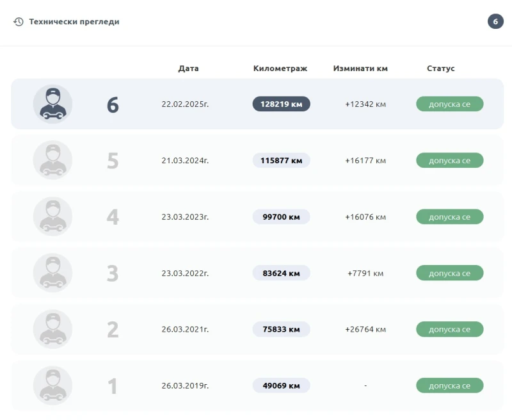Click the Изминати км column header
The height and width of the screenshot is (420, 512).
point(360,69)
